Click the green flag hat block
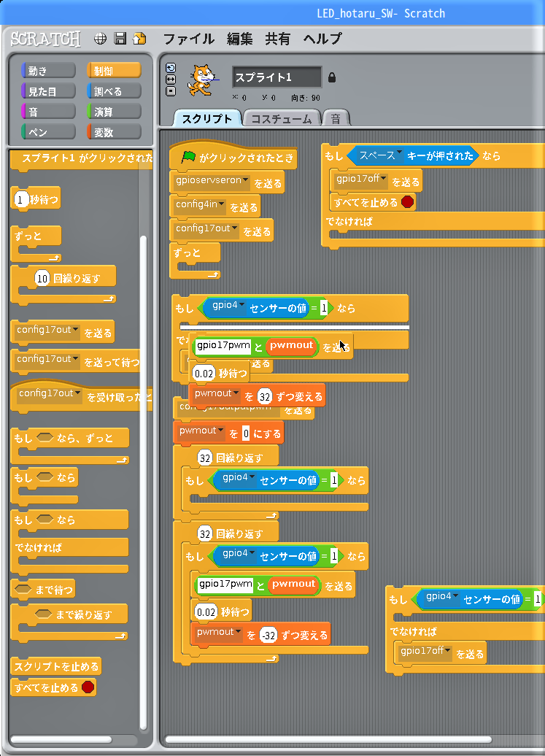 point(232,157)
